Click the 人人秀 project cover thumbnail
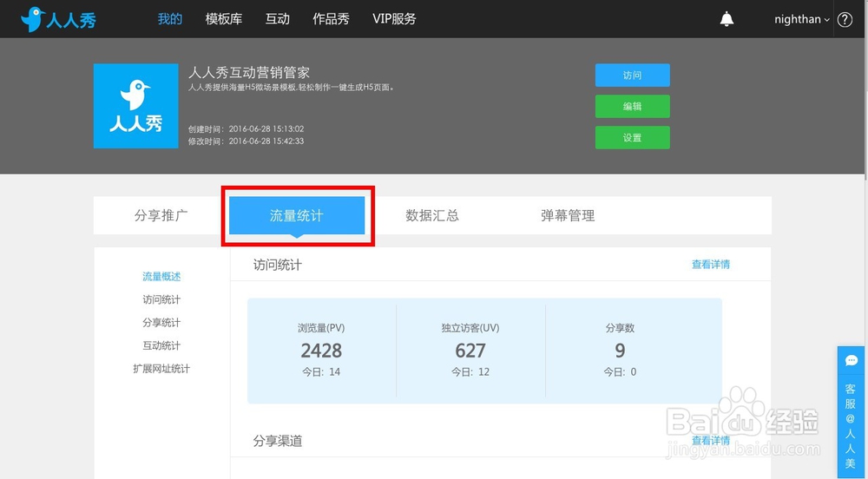 [x=135, y=106]
